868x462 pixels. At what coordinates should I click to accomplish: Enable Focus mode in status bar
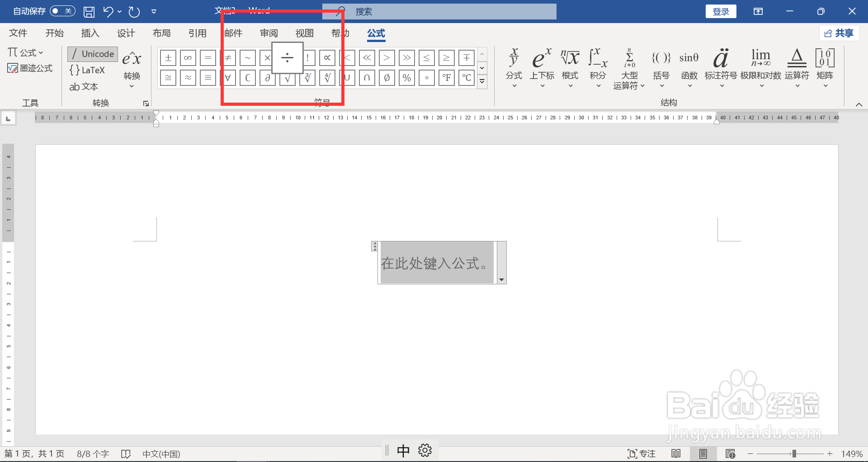click(642, 453)
